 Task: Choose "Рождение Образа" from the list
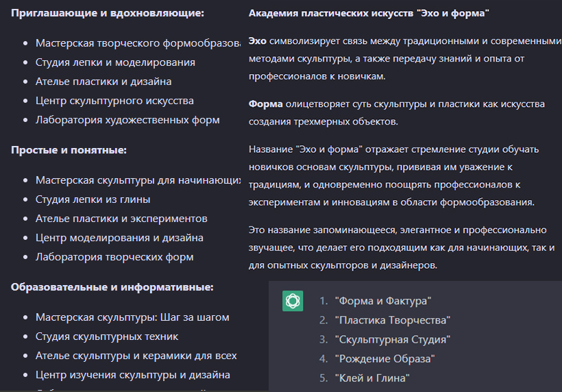pos(384,358)
